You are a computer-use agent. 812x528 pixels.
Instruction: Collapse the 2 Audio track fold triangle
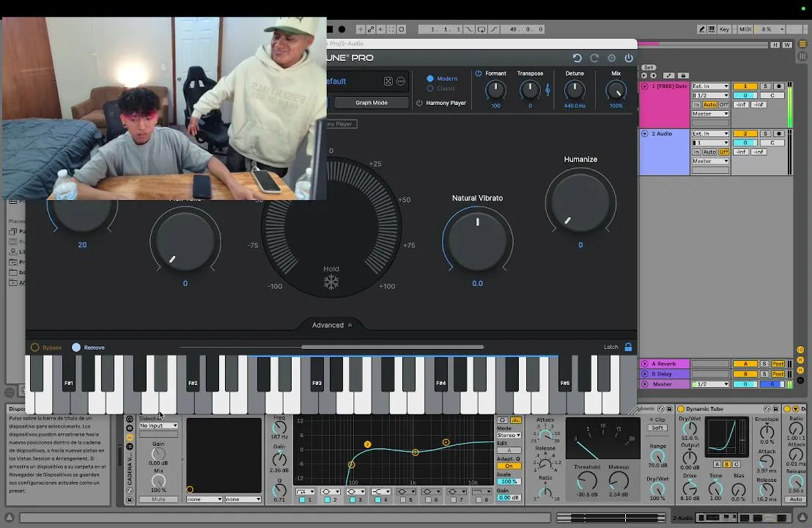[645, 133]
